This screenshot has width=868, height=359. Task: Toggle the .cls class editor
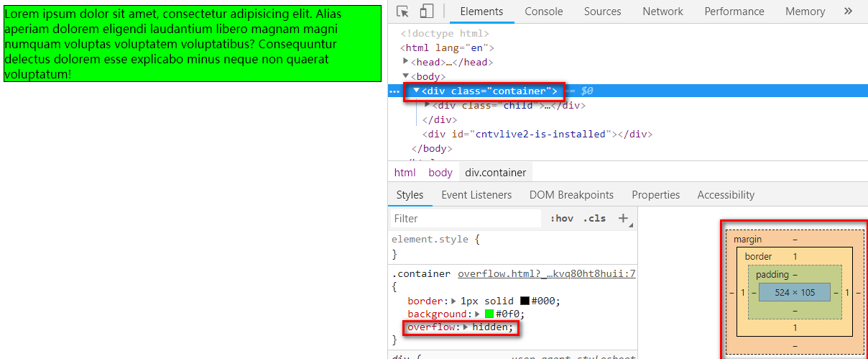[594, 218]
